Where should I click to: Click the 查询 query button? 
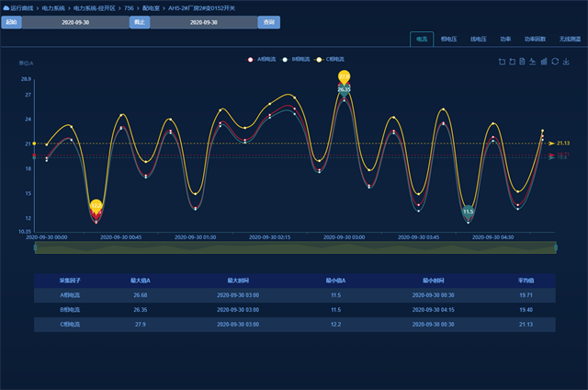(268, 22)
